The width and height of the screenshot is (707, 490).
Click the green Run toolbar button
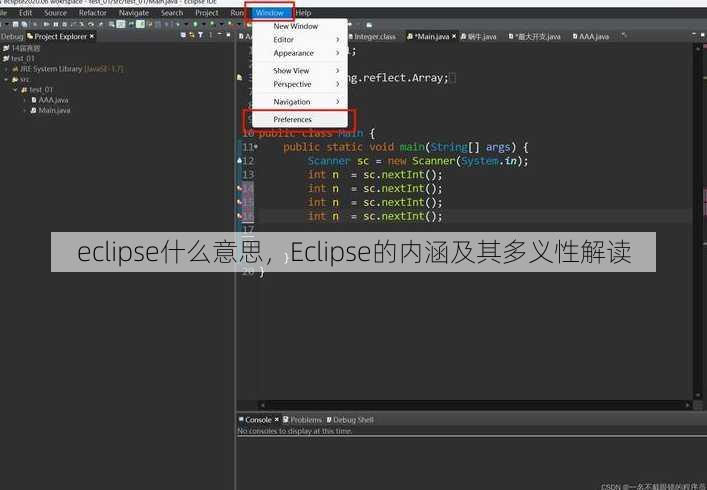[x=195, y=24]
